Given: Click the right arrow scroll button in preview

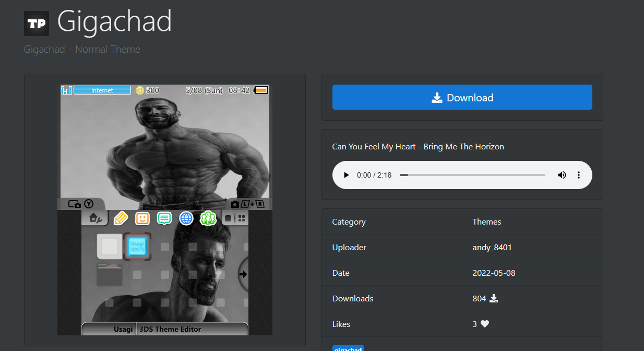Looking at the screenshot, I should point(243,274).
